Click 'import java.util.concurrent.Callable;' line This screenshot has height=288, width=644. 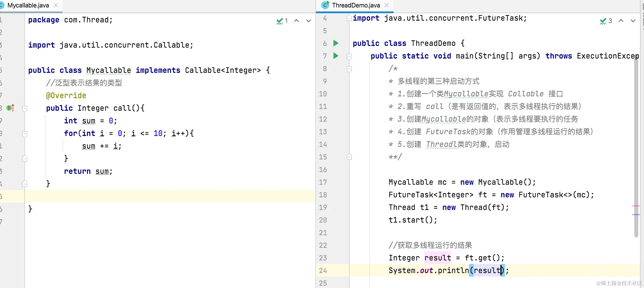(x=111, y=45)
